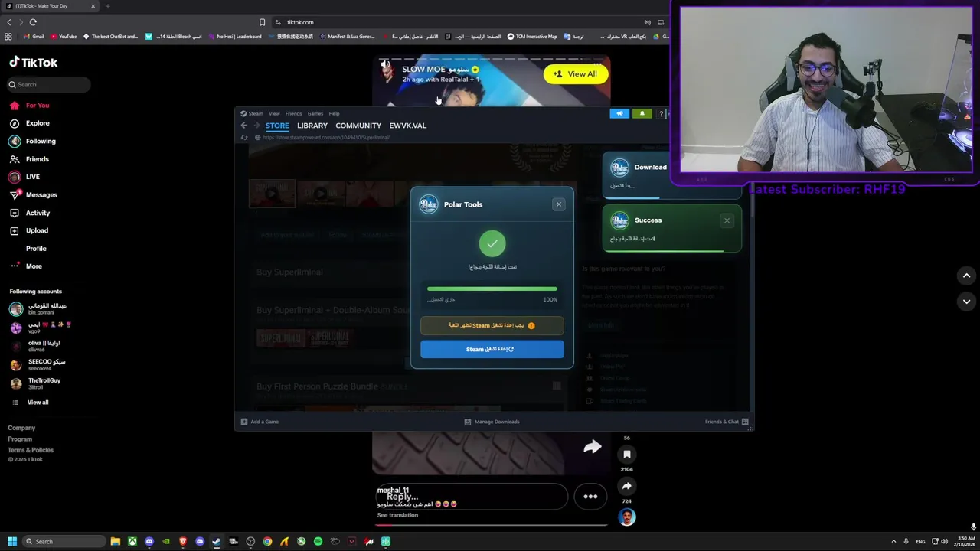Switch to the Steam STORE tab
This screenshot has height=551, width=980.
277,126
